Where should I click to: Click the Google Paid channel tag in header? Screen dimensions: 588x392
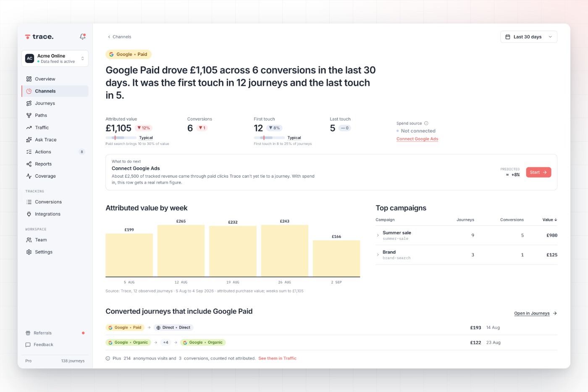tap(128, 55)
